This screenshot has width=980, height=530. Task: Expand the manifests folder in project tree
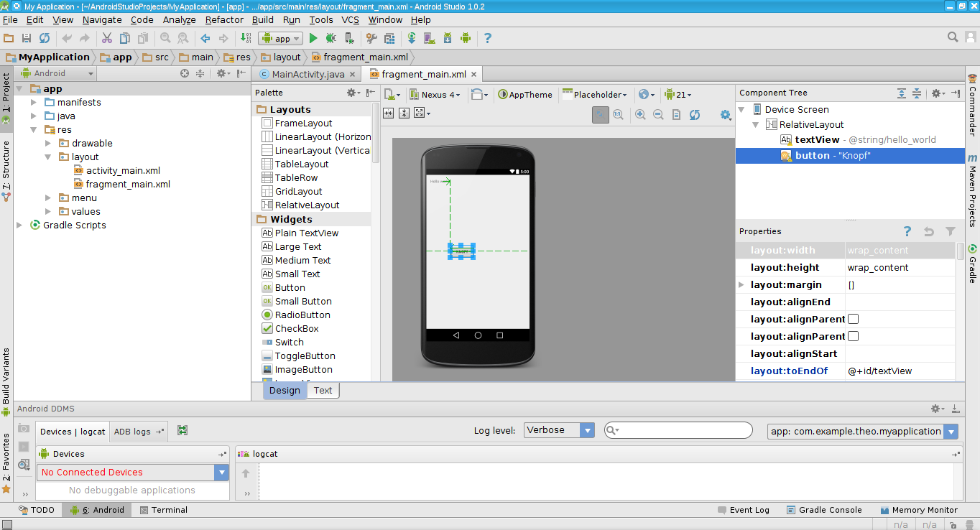pyautogui.click(x=34, y=103)
